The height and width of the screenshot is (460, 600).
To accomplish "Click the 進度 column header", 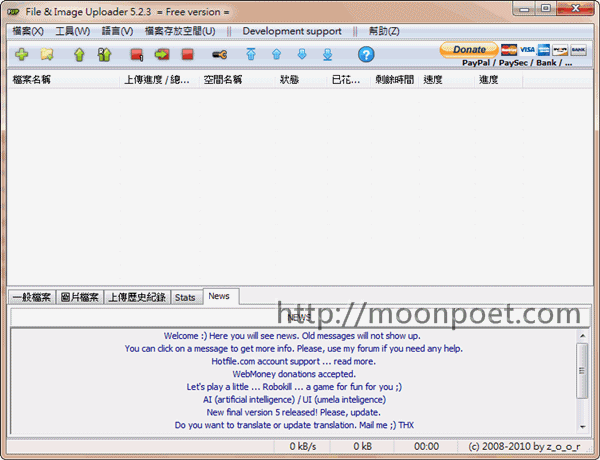I will pyautogui.click(x=499, y=80).
